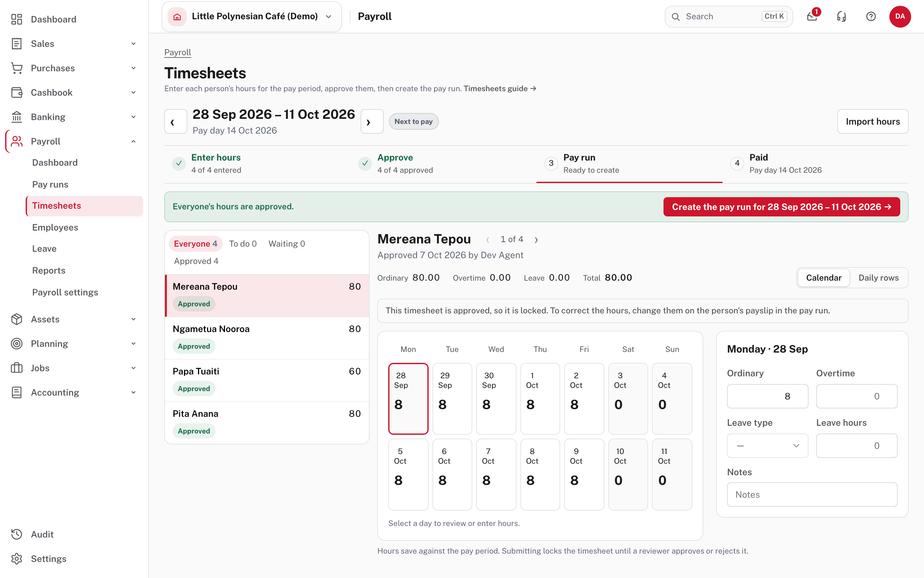Expand the Purchases menu chevron

pos(133,68)
